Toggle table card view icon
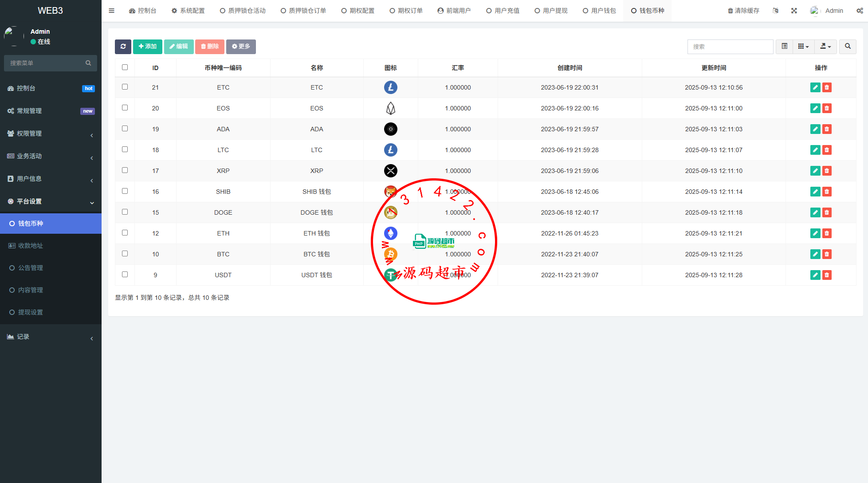 tap(784, 47)
